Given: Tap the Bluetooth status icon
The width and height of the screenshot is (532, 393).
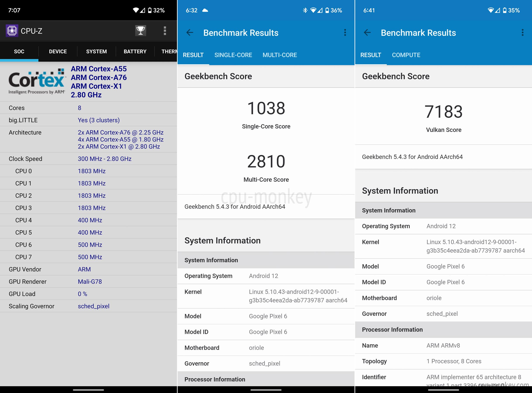Looking at the screenshot, I should pos(305,10).
